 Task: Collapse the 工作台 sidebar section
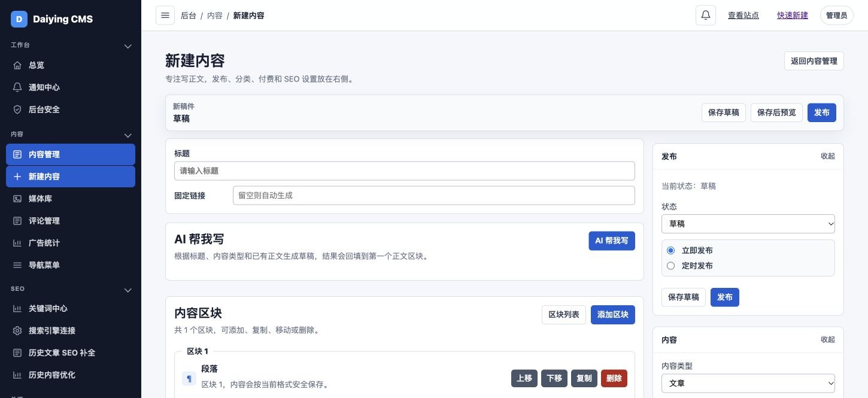click(x=128, y=46)
